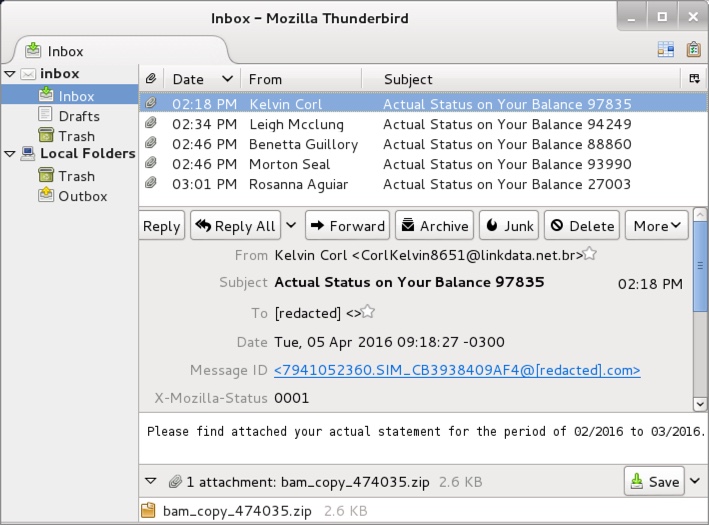Collapse the Local Folders tree
Screen dimensions: 709x525
(x=10, y=154)
